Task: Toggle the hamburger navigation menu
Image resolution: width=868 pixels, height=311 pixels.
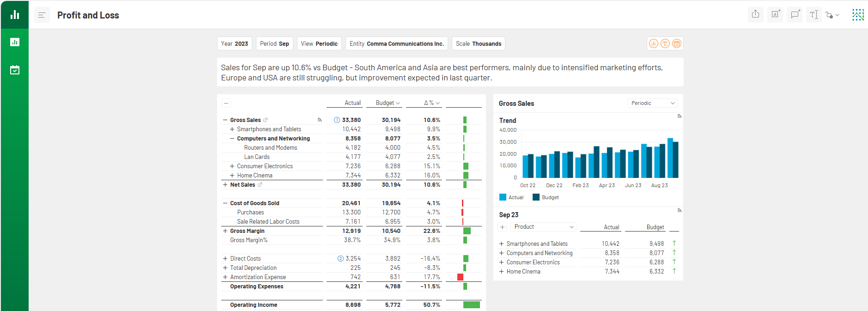Action: point(42,15)
